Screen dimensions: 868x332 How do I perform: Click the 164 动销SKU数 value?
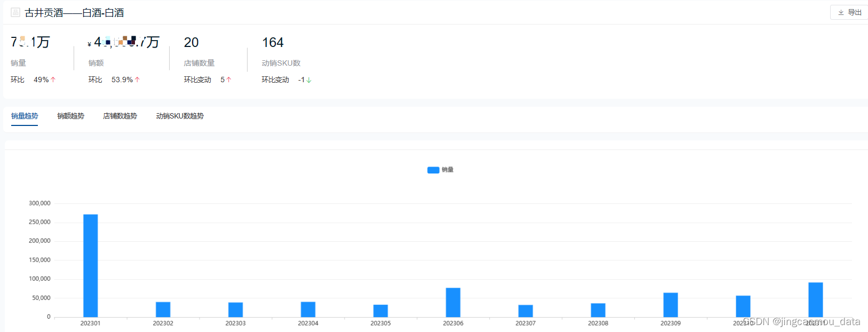[x=273, y=42]
